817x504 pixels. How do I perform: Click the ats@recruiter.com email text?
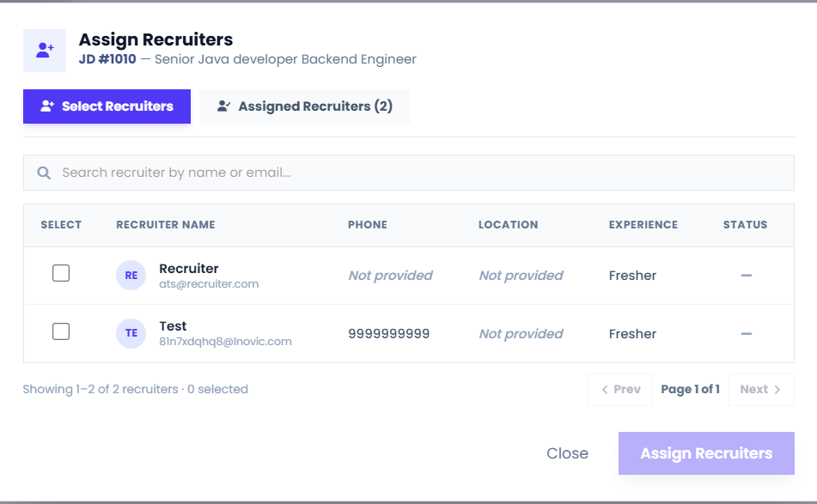pos(209,283)
